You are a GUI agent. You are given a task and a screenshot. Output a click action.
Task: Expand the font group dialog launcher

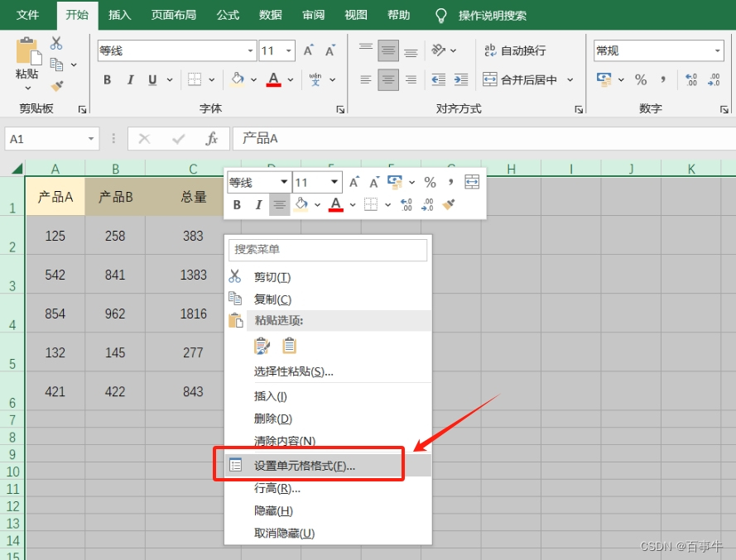pos(340,109)
